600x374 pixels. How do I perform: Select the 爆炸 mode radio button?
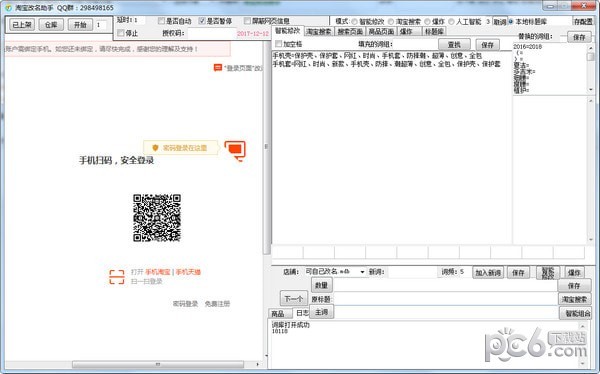tap(427, 21)
